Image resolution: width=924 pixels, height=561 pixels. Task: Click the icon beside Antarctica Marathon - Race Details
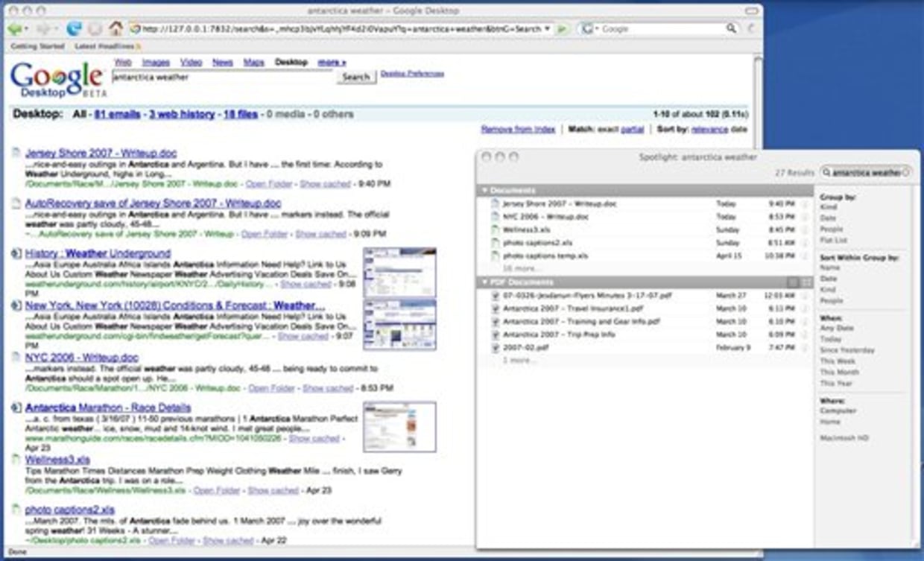(16, 408)
